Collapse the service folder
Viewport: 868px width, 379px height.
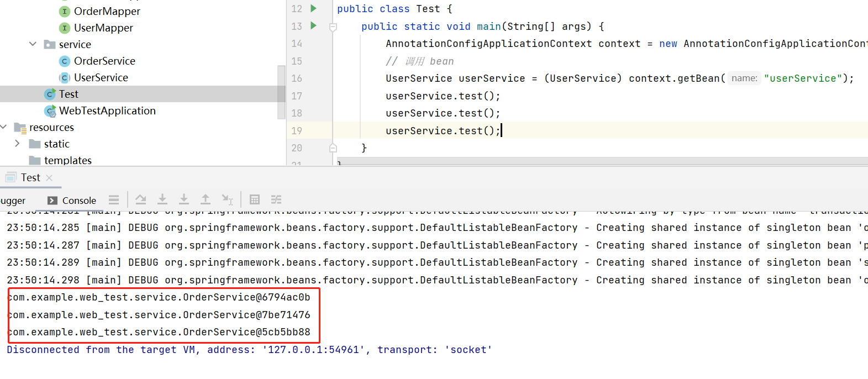(x=33, y=44)
